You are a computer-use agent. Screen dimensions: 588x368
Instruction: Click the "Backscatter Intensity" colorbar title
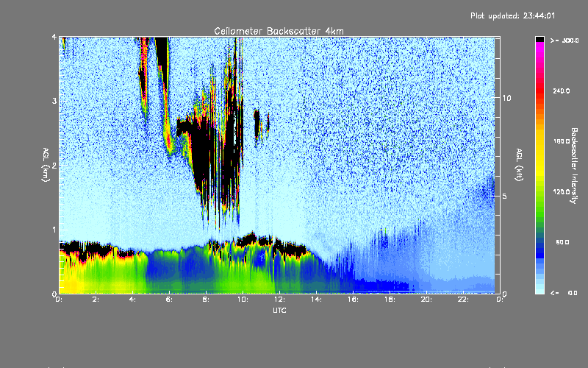[574, 166]
